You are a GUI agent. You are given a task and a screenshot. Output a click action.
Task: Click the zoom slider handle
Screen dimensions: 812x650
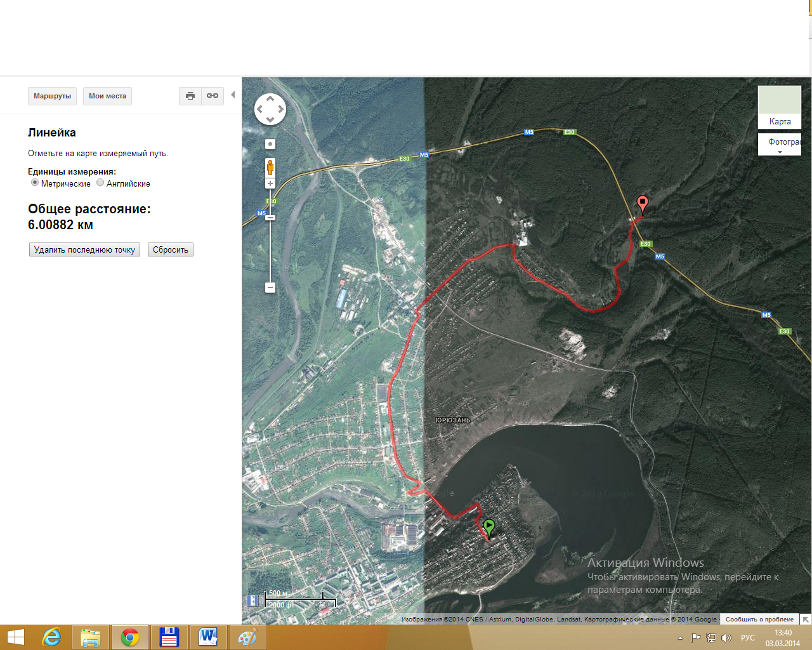click(x=270, y=218)
